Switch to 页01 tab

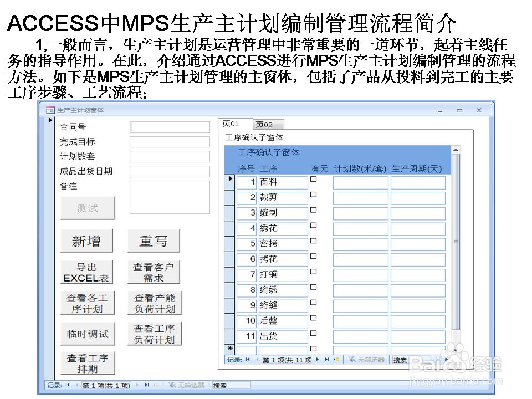tap(235, 124)
